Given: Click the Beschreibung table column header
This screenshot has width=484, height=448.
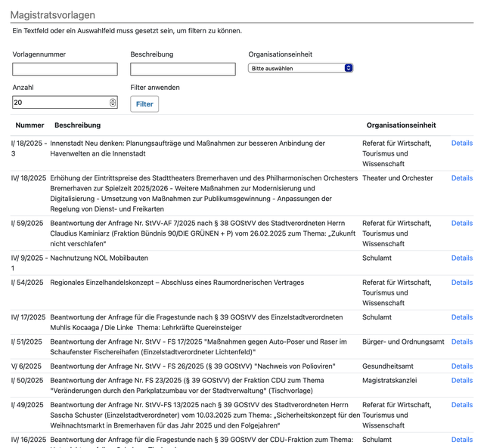Looking at the screenshot, I should pos(77,125).
